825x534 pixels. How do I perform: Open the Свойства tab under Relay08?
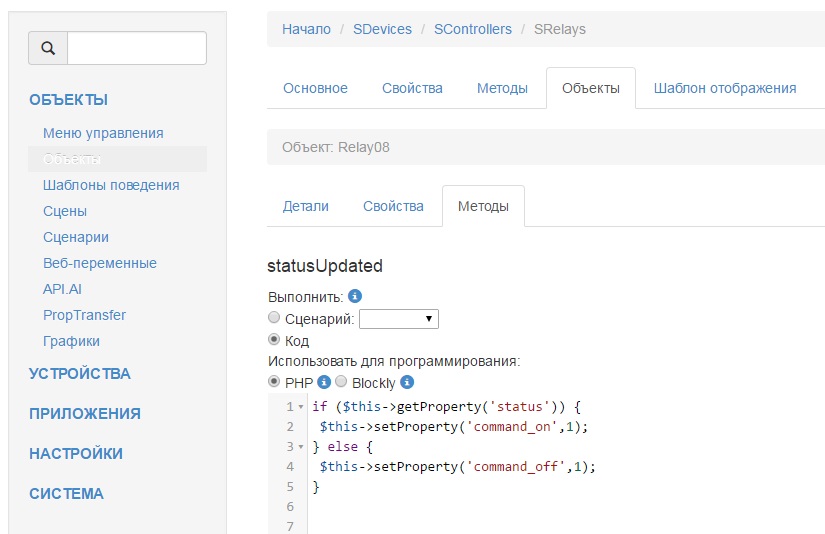(393, 206)
